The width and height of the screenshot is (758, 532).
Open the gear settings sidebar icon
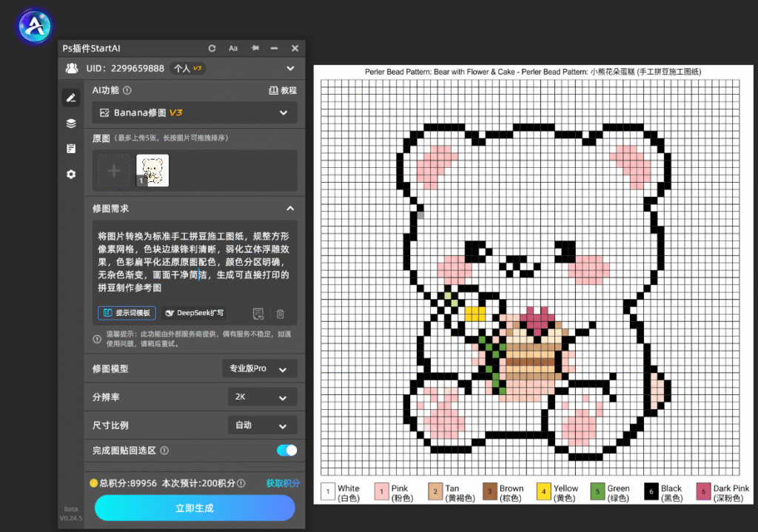click(71, 174)
